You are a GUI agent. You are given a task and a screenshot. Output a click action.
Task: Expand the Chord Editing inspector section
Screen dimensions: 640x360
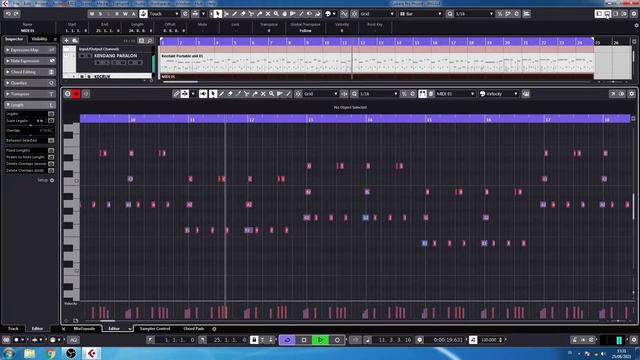29,72
